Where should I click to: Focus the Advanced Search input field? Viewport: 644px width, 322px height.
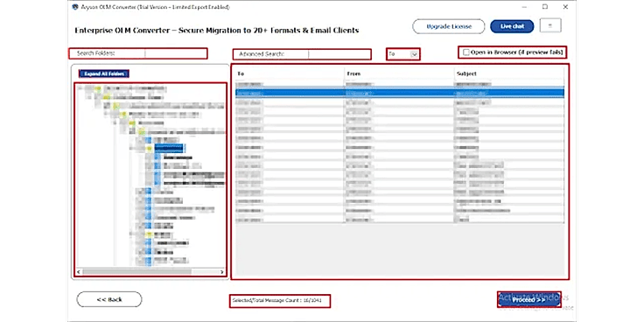(339, 54)
